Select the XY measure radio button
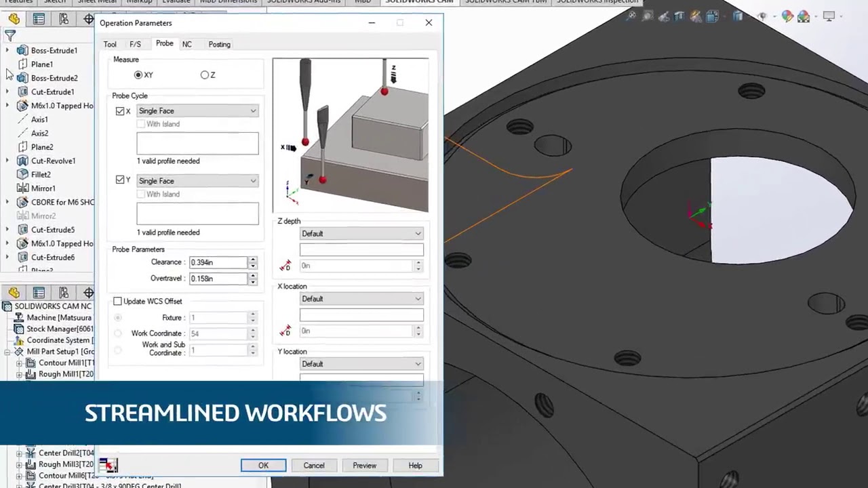This screenshot has width=868, height=488. [x=138, y=75]
